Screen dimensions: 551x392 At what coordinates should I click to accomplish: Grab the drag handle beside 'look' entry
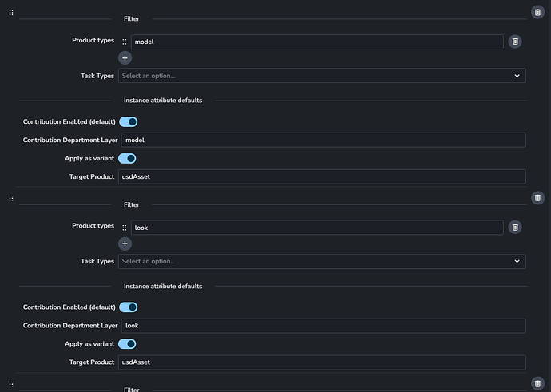tap(125, 228)
